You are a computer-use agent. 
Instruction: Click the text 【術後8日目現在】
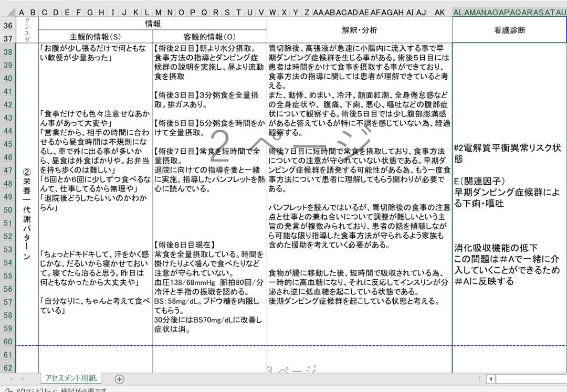tap(185, 245)
